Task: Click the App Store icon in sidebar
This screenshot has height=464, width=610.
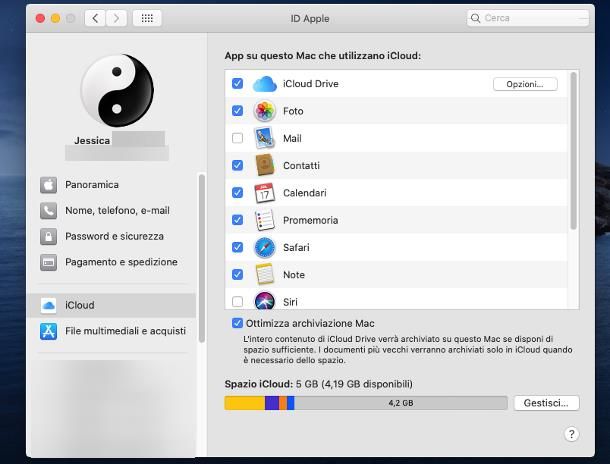Action: click(x=49, y=331)
